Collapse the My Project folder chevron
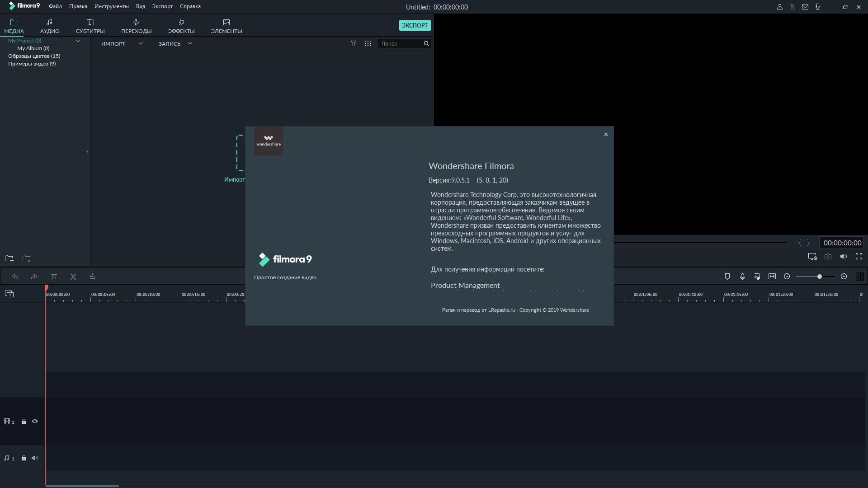The image size is (868, 488). (x=78, y=41)
